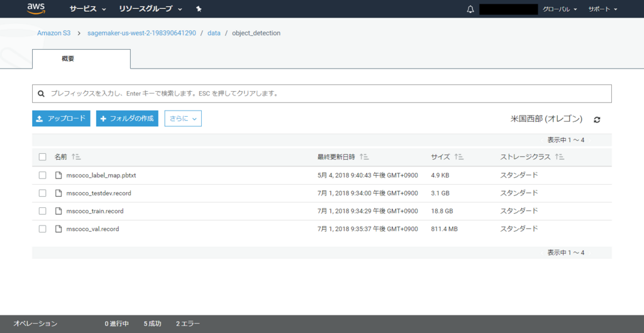644x333 pixels.
Task: Open the リソースグループ dropdown menu
Action: [x=150, y=9]
